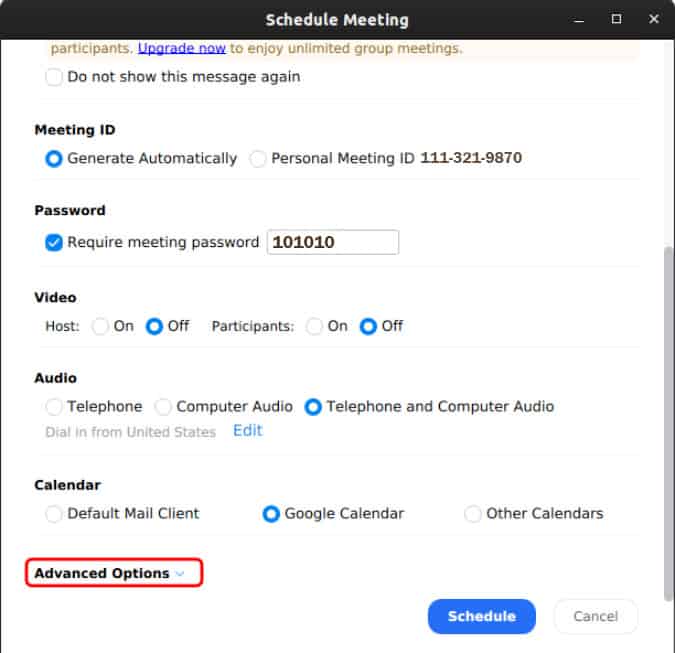Check 'Do not show this message again'
This screenshot has height=653, width=675.
54,77
